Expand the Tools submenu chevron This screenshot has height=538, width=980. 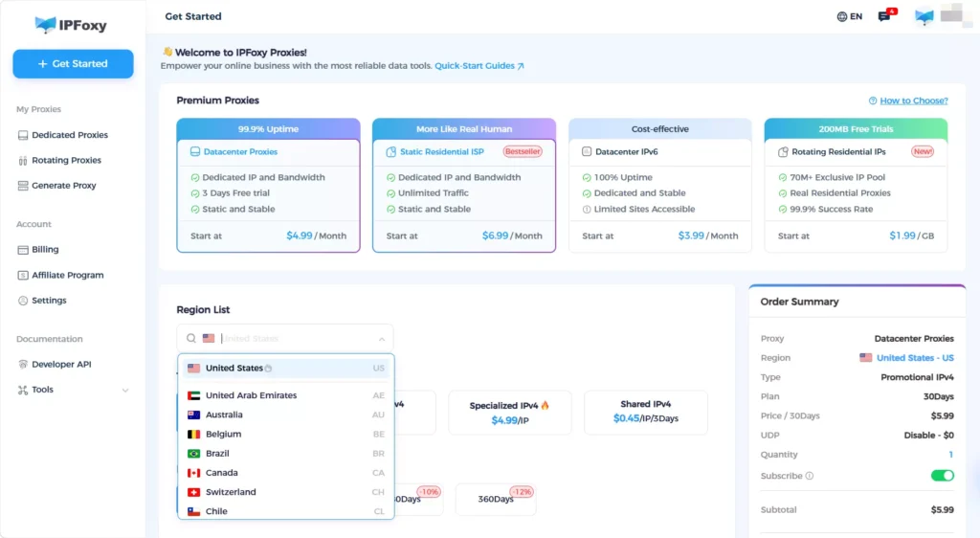[x=125, y=391]
